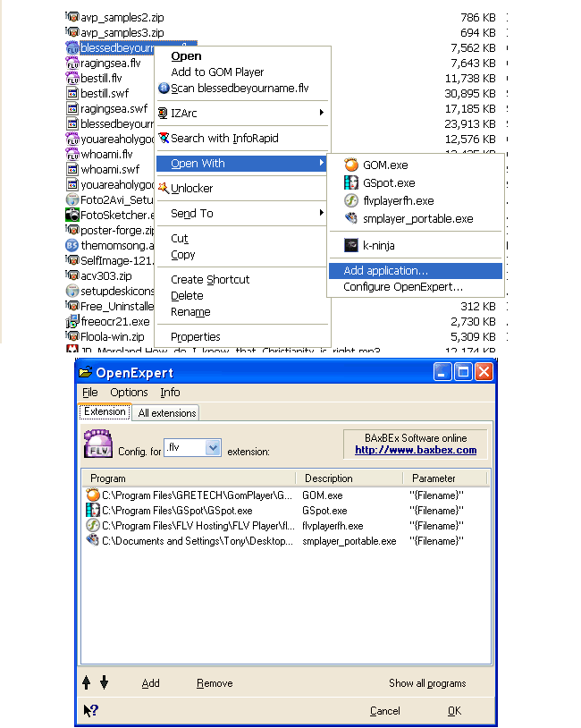
Task: Open the .flv extension dropdown
Action: pos(213,447)
